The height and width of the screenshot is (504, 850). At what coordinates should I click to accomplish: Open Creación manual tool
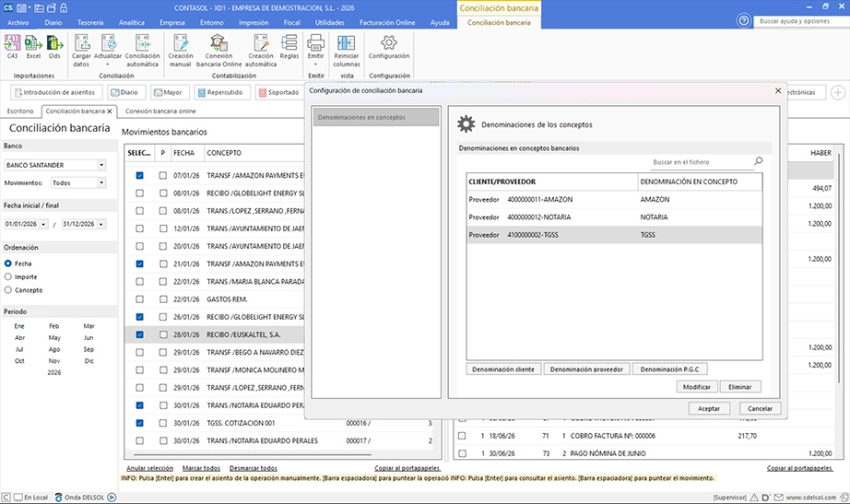tap(181, 51)
